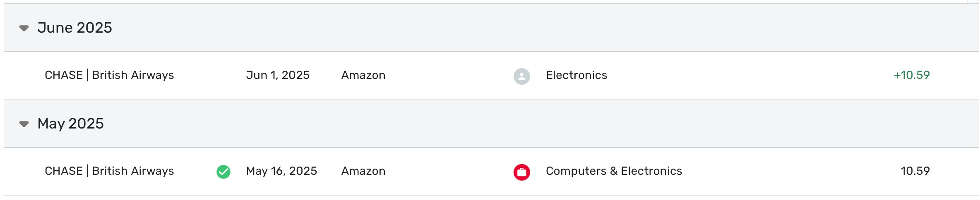Open the Computers & Electronics category dropdown

click(x=614, y=171)
